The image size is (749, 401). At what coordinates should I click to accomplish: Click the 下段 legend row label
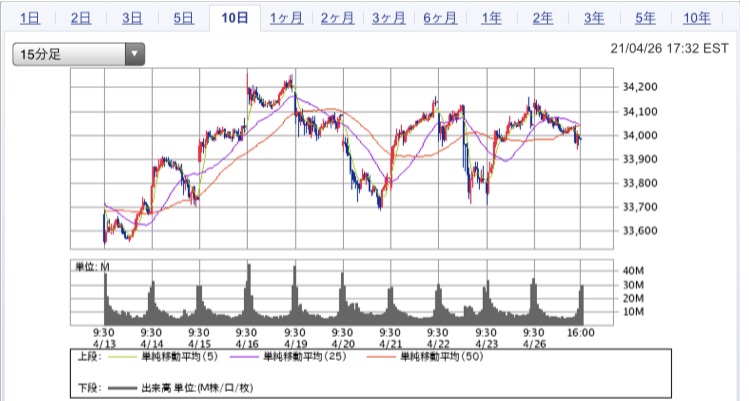pyautogui.click(x=89, y=388)
